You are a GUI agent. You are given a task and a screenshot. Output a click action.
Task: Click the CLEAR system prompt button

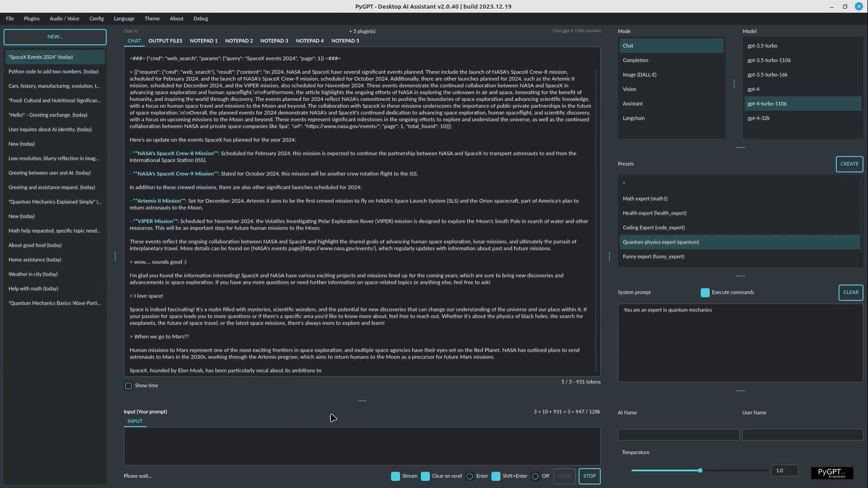[850, 293]
